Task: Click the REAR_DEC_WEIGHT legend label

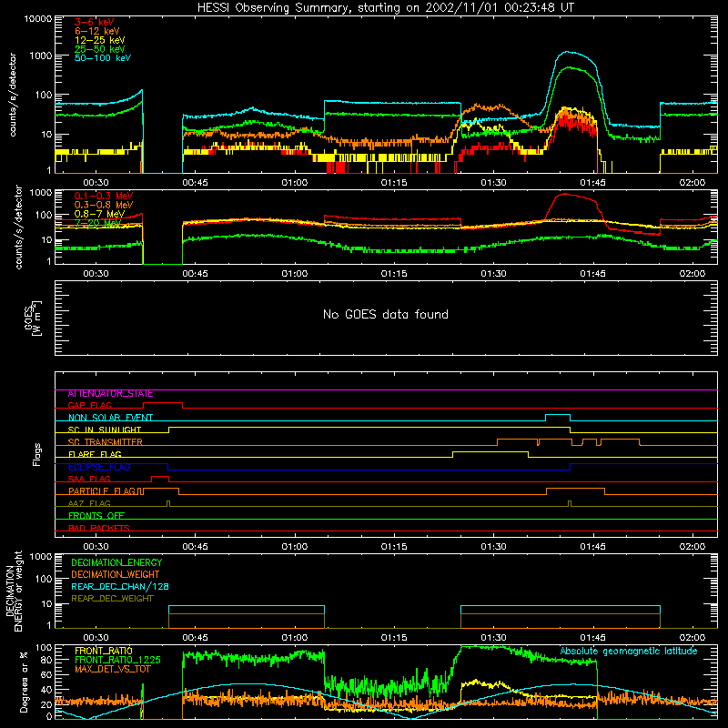Action: (112, 599)
